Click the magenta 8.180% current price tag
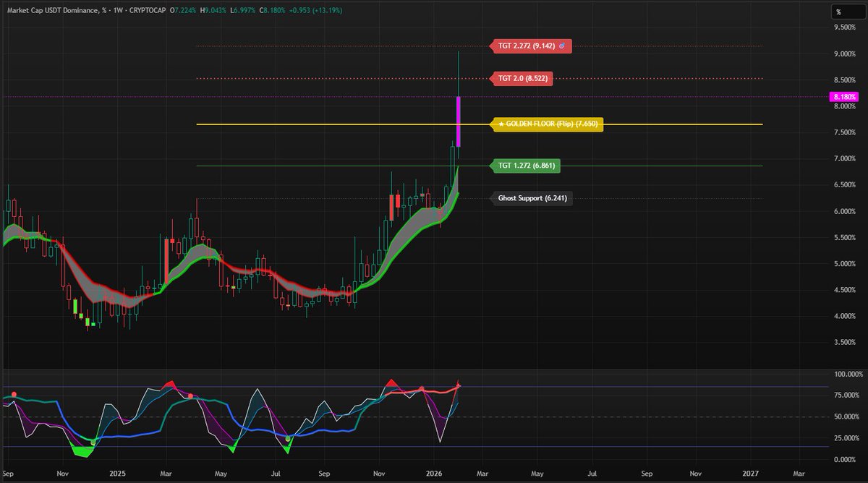The width and height of the screenshot is (868, 483). pyautogui.click(x=844, y=97)
